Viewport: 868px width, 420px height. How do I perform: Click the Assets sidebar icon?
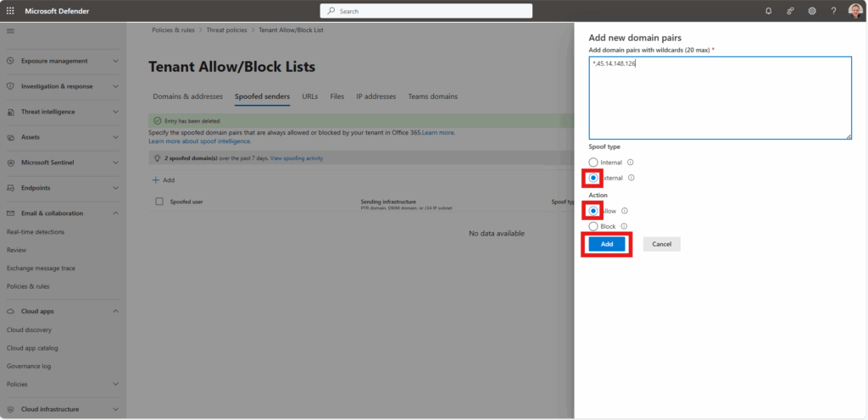[10, 137]
